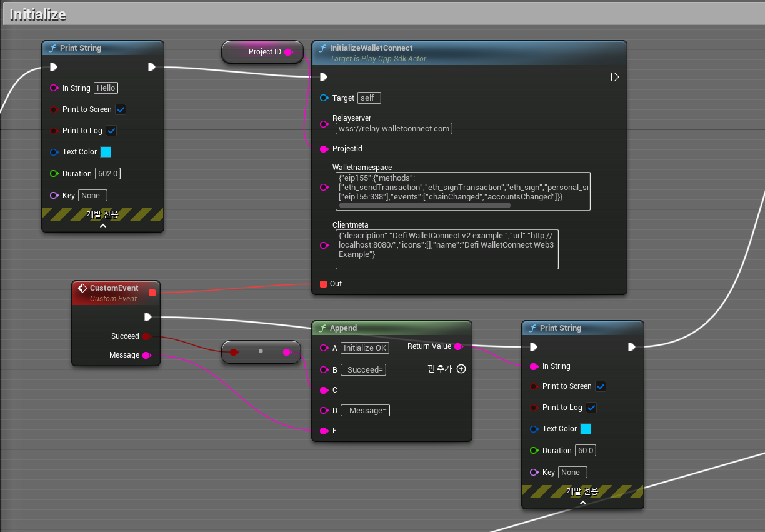This screenshot has height=532, width=765.
Task: Click the Project ID variable output pin
Action: (x=288, y=52)
